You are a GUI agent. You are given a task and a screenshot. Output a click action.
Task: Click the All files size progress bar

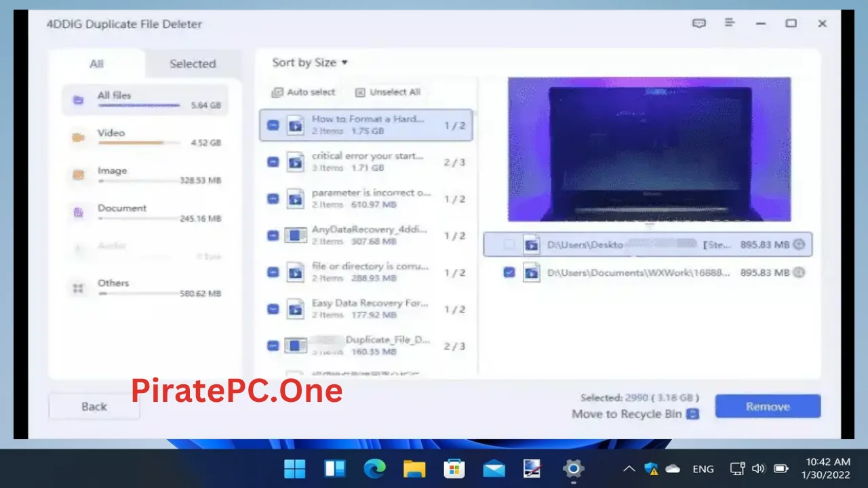[x=139, y=106]
